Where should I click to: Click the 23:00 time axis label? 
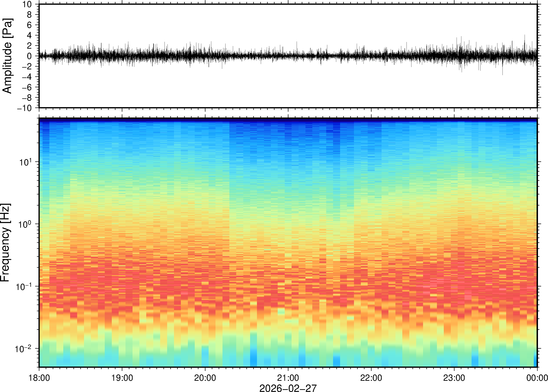point(454,378)
